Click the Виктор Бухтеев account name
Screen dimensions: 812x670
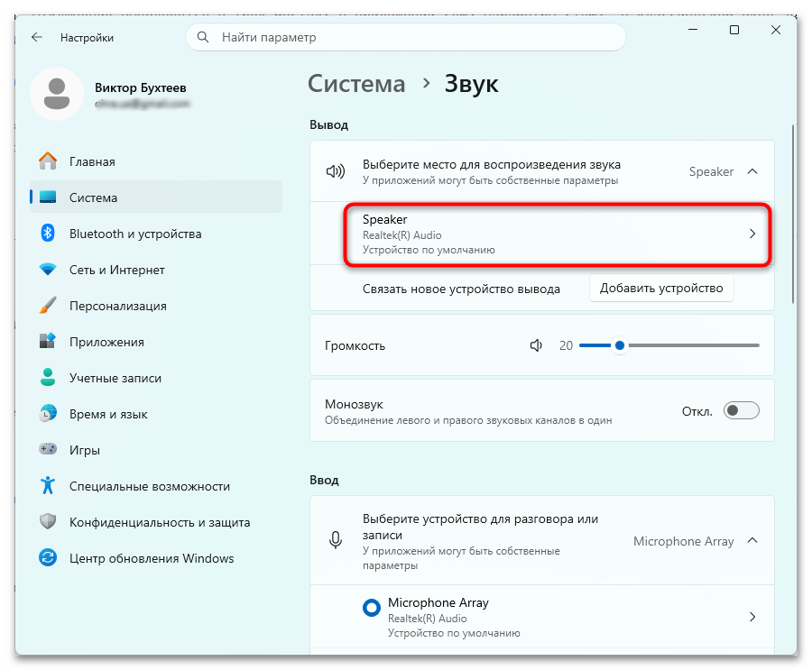pyautogui.click(x=141, y=88)
